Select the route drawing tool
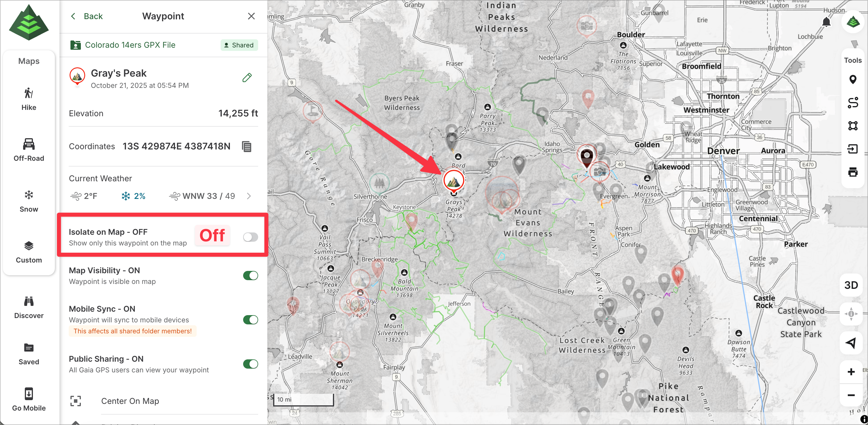 (852, 103)
